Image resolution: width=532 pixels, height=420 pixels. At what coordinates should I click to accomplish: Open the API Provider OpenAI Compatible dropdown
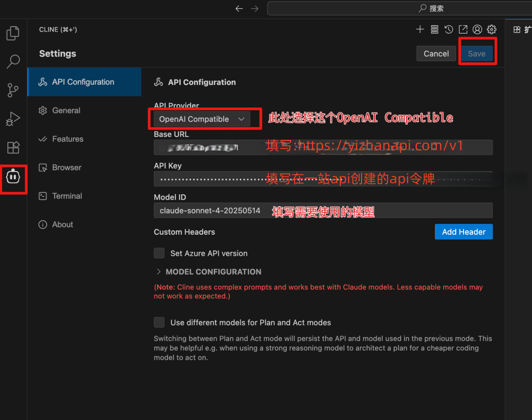tap(202, 119)
